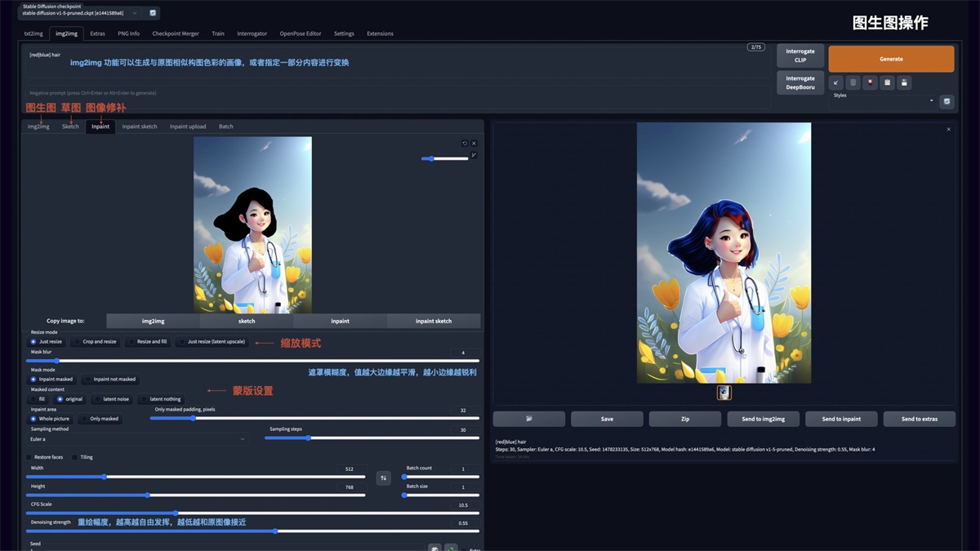The width and height of the screenshot is (980, 551).
Task: Switch to the txt2img tab
Action: pyautogui.click(x=33, y=33)
